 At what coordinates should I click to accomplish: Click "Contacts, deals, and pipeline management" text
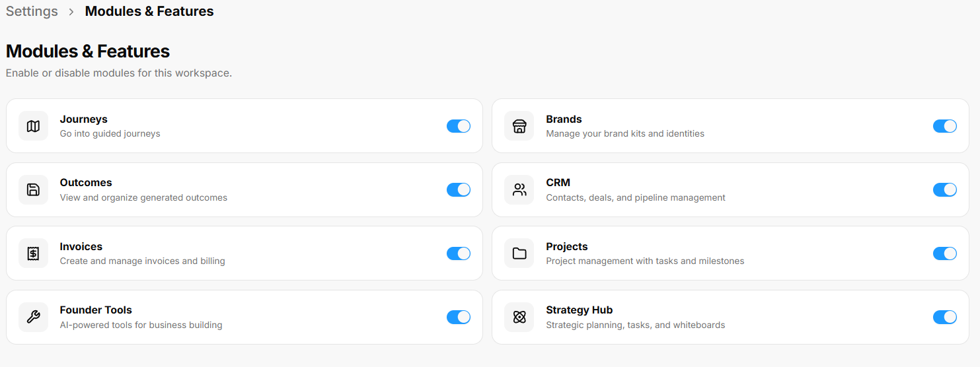click(x=636, y=197)
